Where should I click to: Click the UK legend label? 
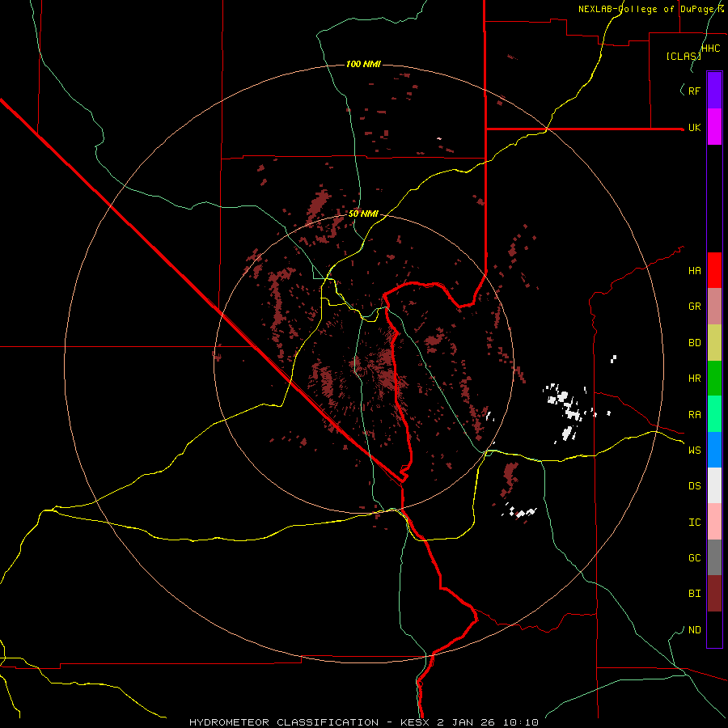click(694, 127)
